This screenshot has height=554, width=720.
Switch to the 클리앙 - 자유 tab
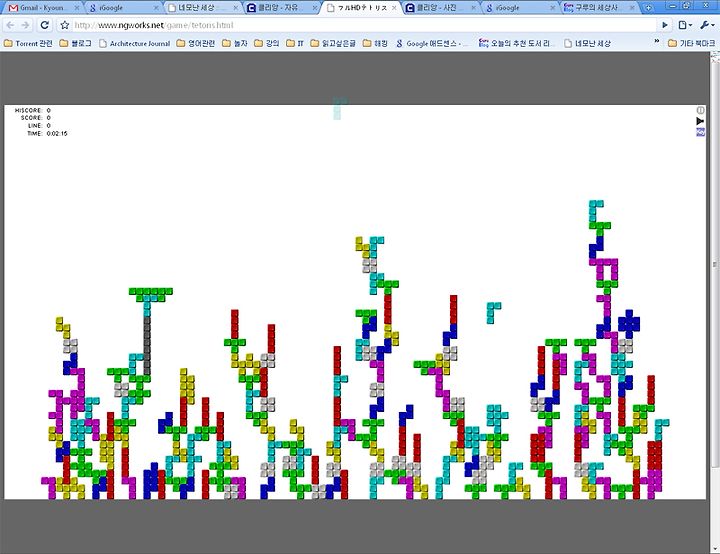pos(280,8)
